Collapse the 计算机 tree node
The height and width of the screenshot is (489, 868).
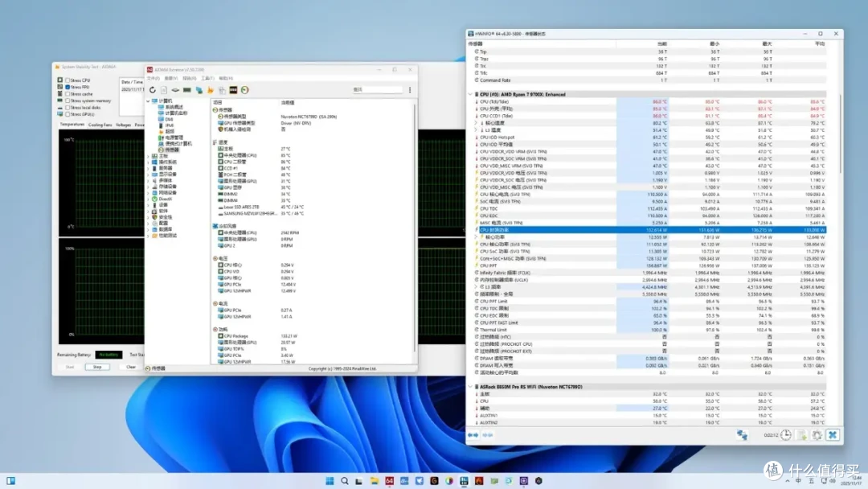pyautogui.click(x=149, y=101)
